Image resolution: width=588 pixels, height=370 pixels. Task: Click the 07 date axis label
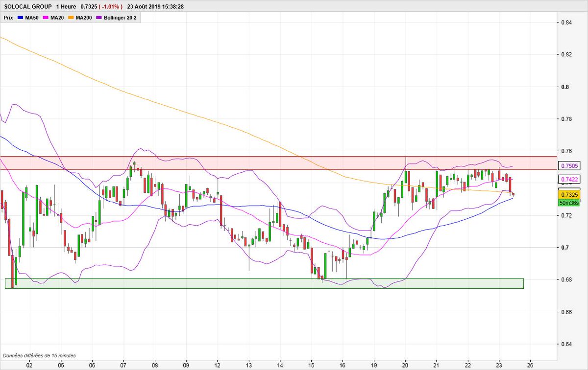(123, 365)
